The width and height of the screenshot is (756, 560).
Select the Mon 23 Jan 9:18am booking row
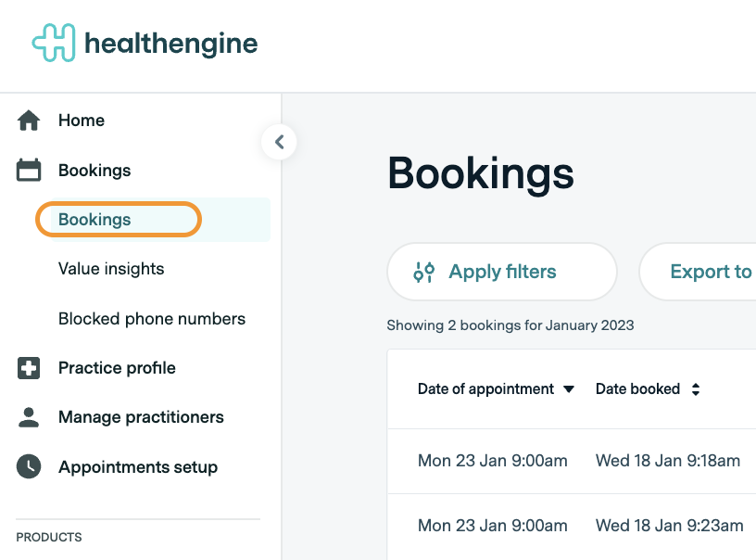pyautogui.click(x=574, y=461)
